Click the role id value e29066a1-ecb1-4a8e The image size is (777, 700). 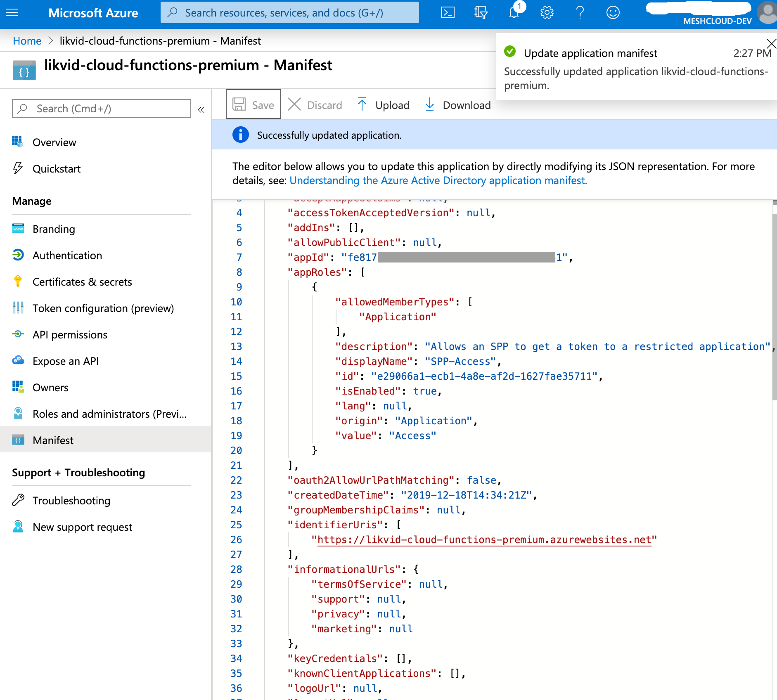point(484,376)
